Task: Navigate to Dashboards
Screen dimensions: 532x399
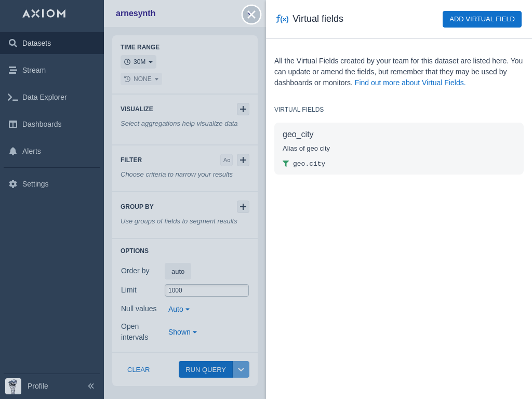Action: point(42,124)
